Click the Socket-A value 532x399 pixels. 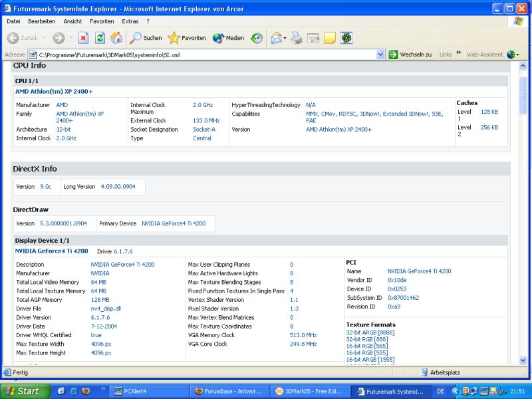[204, 129]
